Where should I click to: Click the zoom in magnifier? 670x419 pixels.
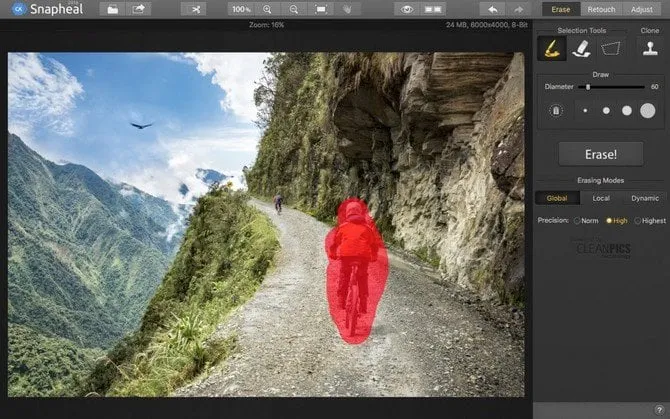267,9
